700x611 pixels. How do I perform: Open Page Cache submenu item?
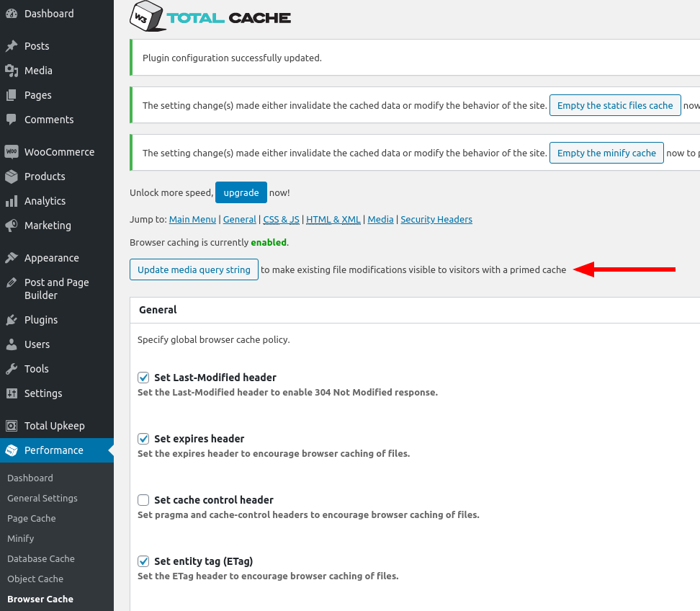pos(31,519)
